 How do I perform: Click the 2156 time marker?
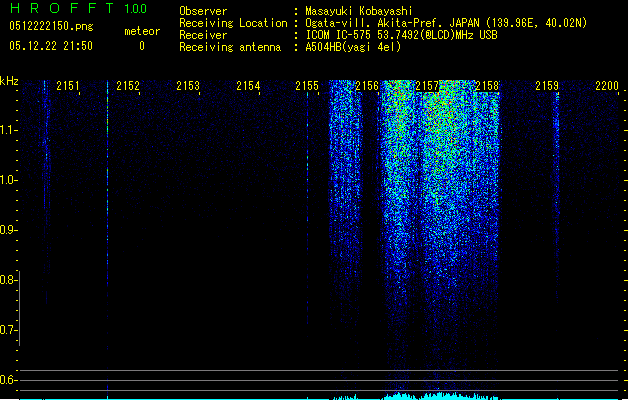[x=367, y=86]
